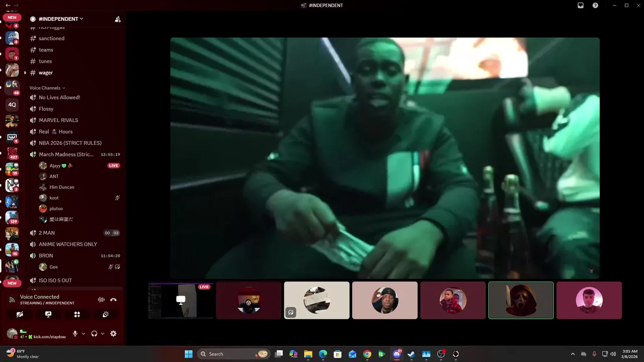Open the inbox icon in title bar

click(x=580, y=5)
